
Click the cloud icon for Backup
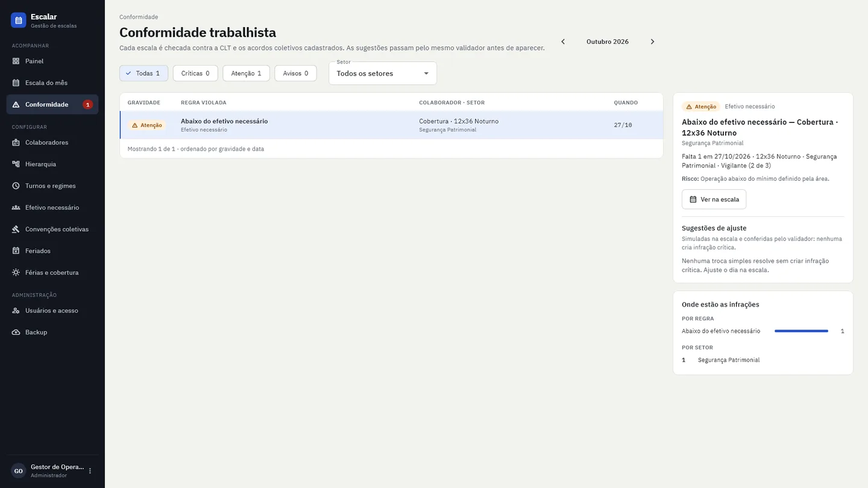(x=16, y=332)
